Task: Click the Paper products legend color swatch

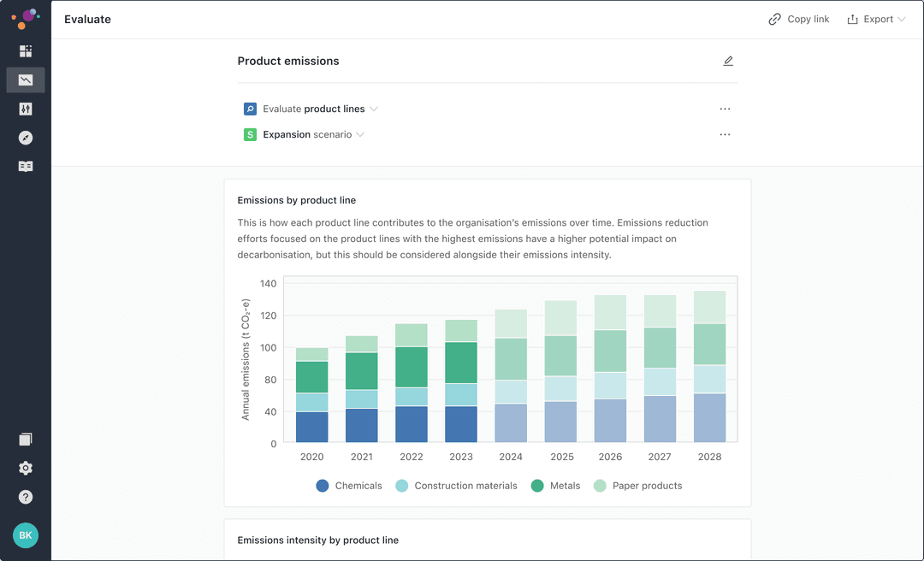Action: pyautogui.click(x=600, y=486)
